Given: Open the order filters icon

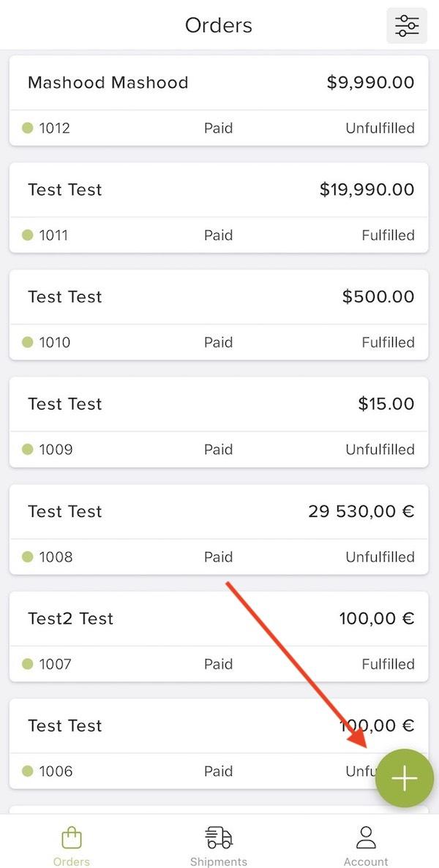Looking at the screenshot, I should tap(406, 25).
